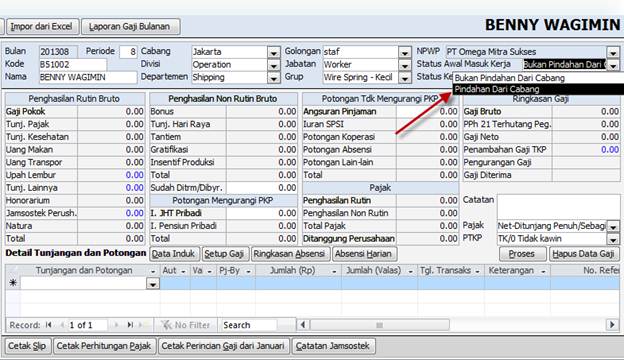Click the horizontal scrollbar thumb
The height and width of the screenshot is (360, 624).
(380, 325)
